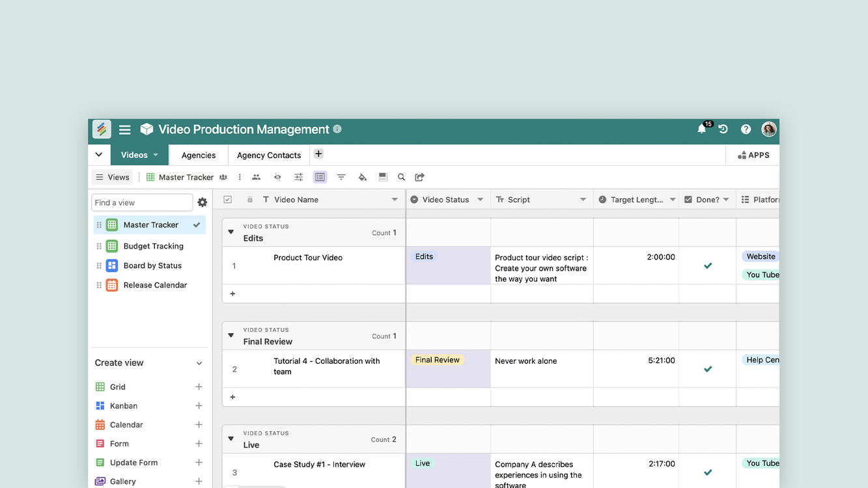Open the revision history icon

(x=723, y=129)
